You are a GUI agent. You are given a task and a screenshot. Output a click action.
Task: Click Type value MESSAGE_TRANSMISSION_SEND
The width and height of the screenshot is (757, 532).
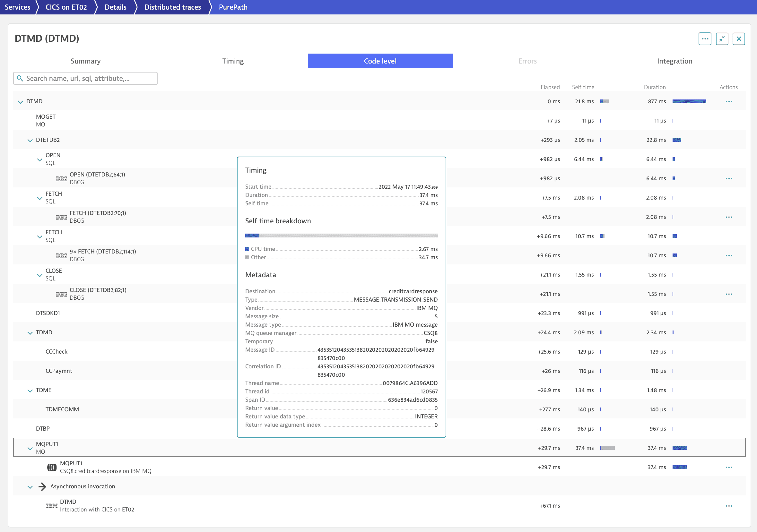point(396,300)
